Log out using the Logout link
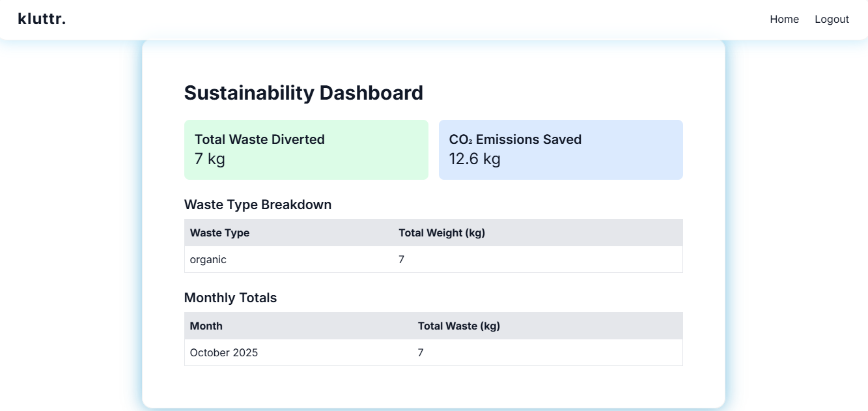The width and height of the screenshot is (868, 411). tap(832, 20)
